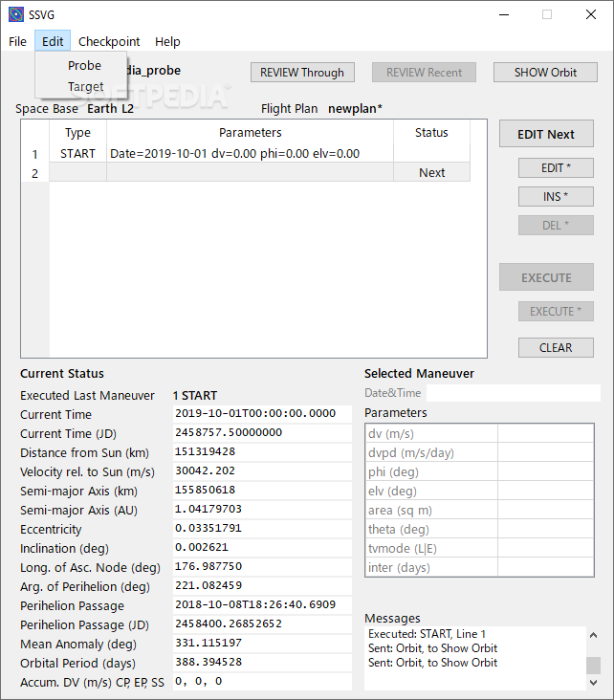Image resolution: width=614 pixels, height=700 pixels.
Task: Click the Orbital Period value 388.394528
Action: point(262,662)
